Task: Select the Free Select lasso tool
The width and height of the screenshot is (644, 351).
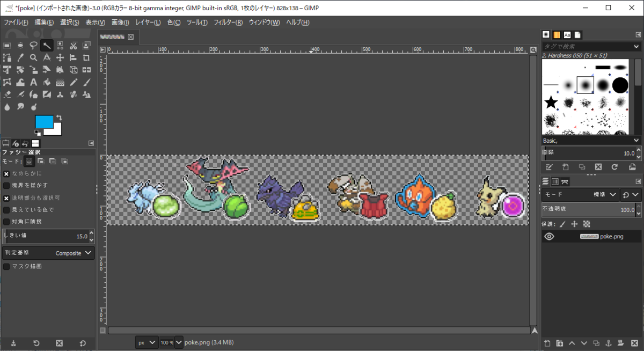Action: 33,46
